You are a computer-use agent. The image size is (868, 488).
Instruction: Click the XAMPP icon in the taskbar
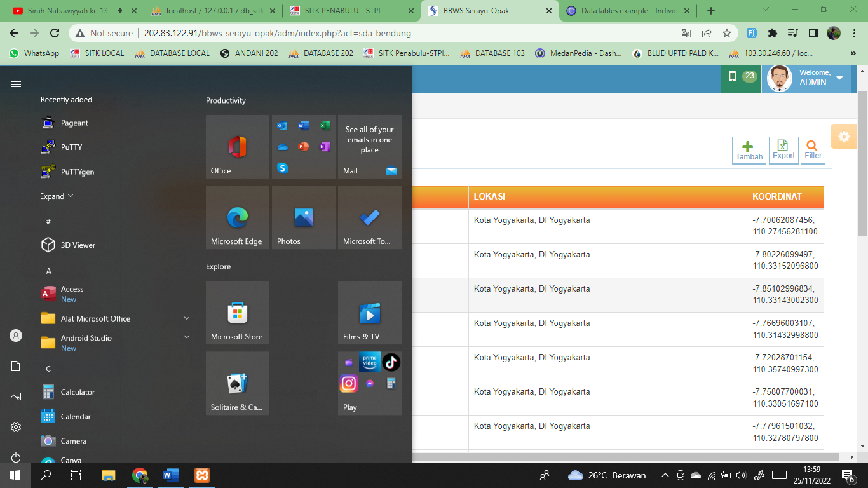(202, 475)
